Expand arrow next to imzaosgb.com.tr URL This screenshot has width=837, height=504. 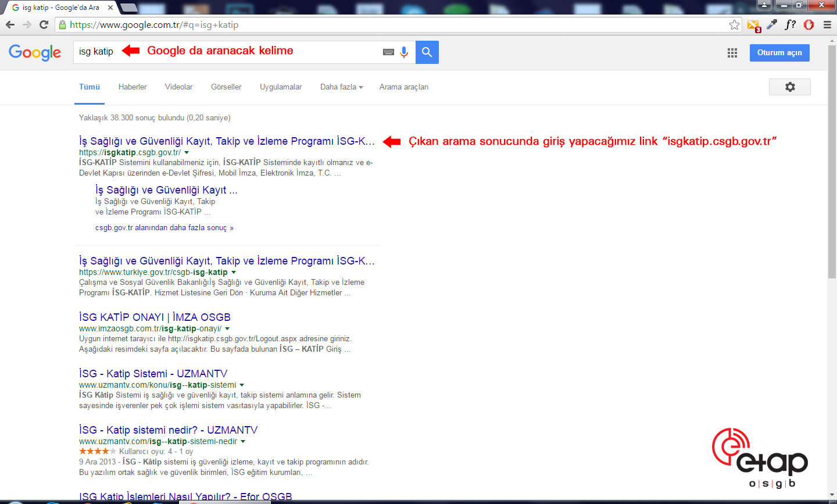click(x=227, y=329)
